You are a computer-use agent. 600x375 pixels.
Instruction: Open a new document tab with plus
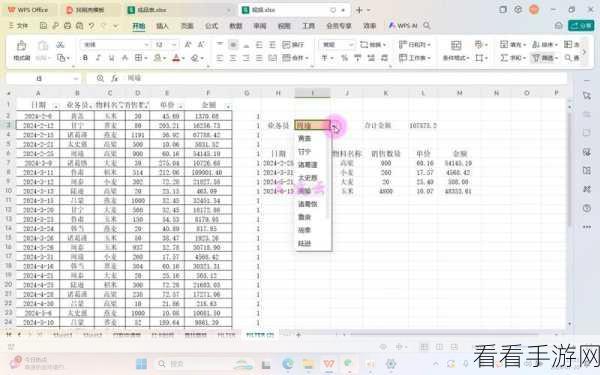[359, 10]
